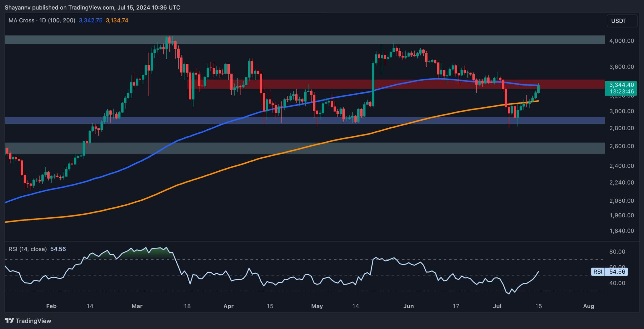Image resolution: width=644 pixels, height=329 pixels.
Task: Click the 17 date marker after Jun
Action: [x=456, y=306]
